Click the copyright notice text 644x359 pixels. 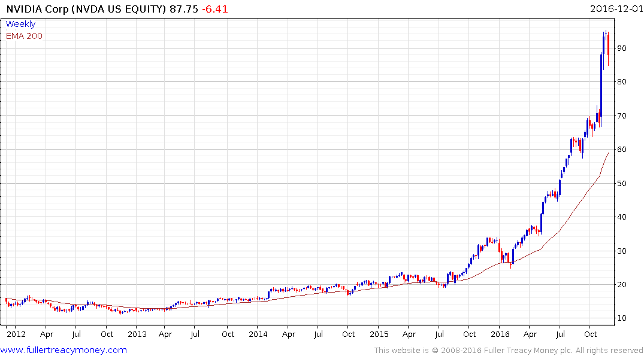pyautogui.click(x=509, y=351)
